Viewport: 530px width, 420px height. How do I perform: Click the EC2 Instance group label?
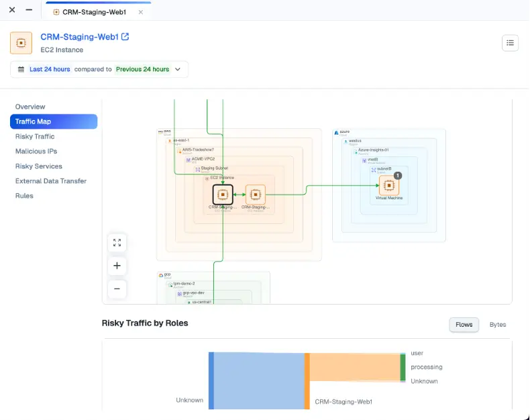pos(222,178)
